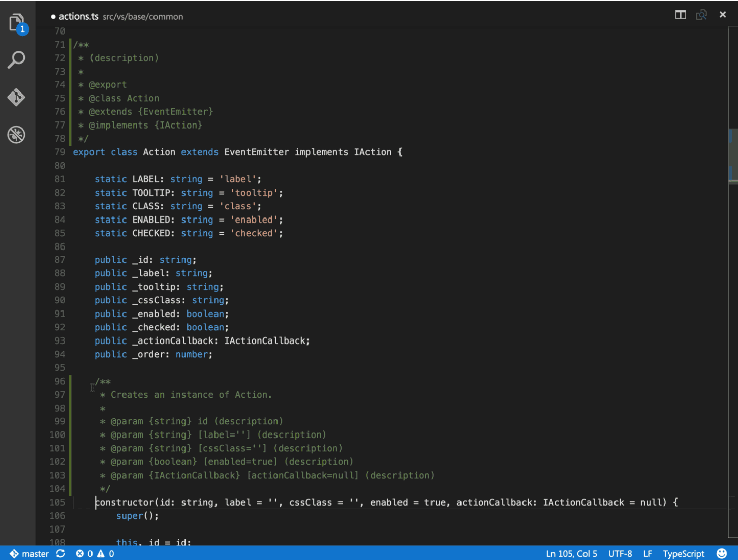Split the editor with the split icon

click(x=680, y=15)
